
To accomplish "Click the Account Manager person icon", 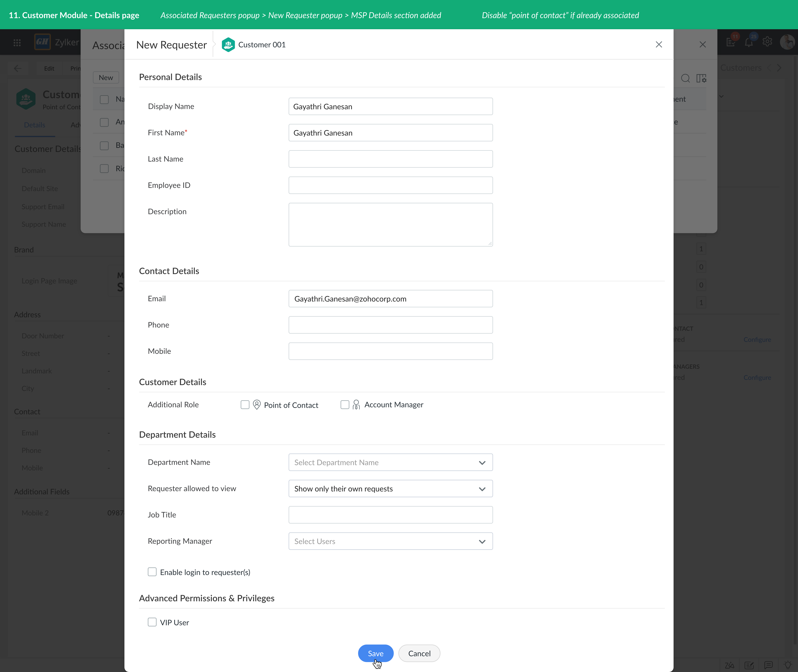I will 356,405.
